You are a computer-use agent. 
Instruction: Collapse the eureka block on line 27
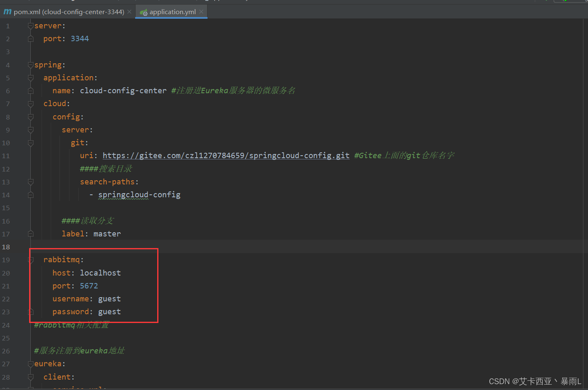click(x=30, y=364)
